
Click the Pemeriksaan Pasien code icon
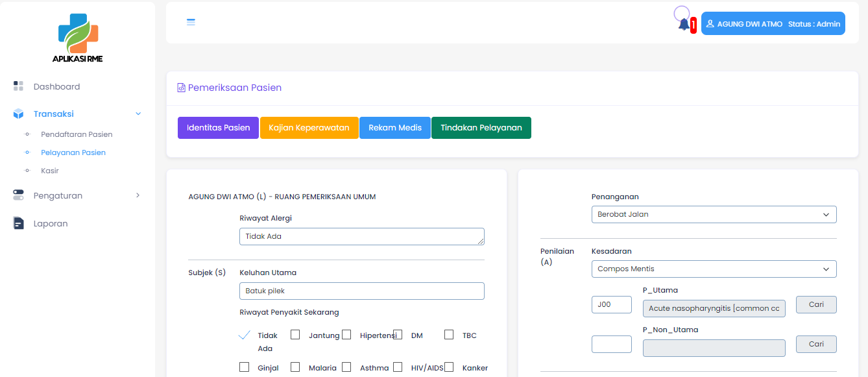pos(182,88)
